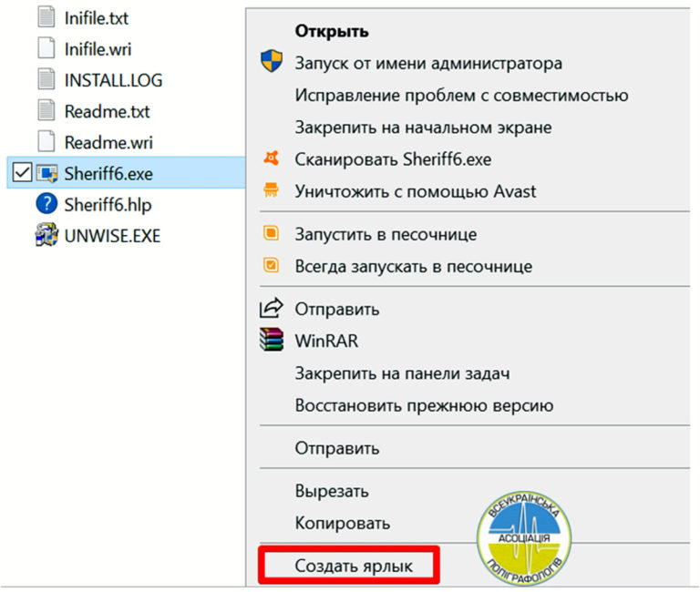This screenshot has width=700, height=592.
Task: Click the sandbox icon beside Запустить в песочнице
Action: click(271, 234)
